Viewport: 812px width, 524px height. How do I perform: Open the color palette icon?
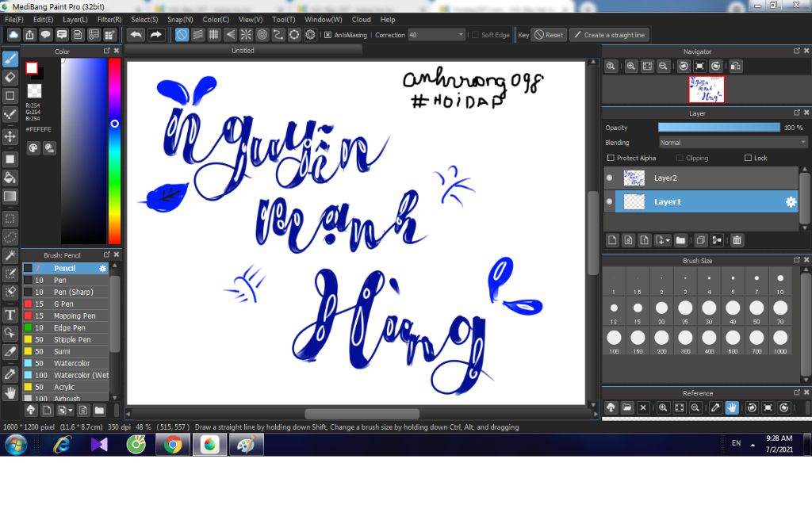(x=33, y=148)
